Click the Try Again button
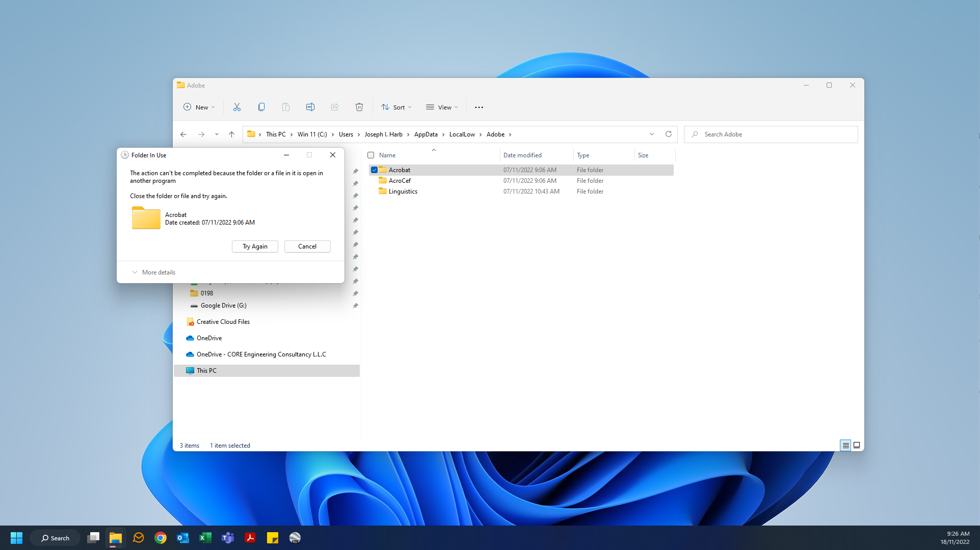 point(255,246)
